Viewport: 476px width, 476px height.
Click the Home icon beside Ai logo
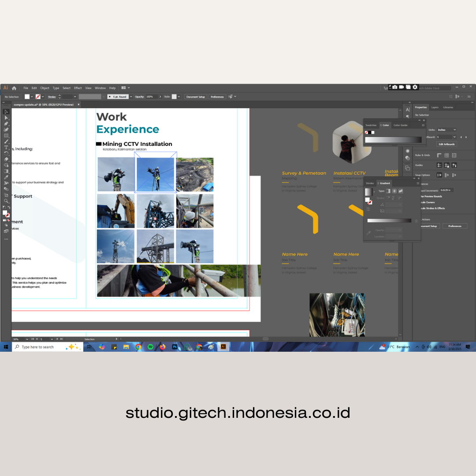pyautogui.click(x=14, y=88)
